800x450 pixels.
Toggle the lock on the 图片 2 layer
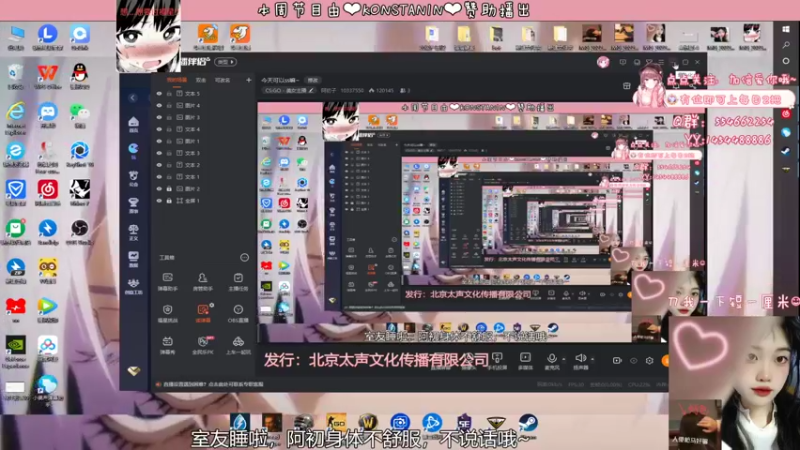coord(169,189)
